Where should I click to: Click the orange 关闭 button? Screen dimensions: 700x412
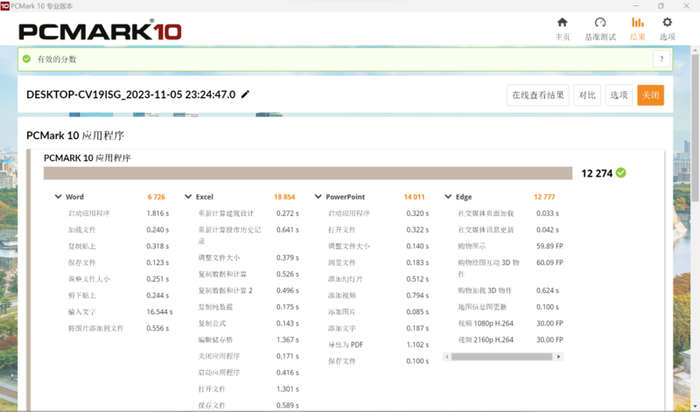click(650, 95)
